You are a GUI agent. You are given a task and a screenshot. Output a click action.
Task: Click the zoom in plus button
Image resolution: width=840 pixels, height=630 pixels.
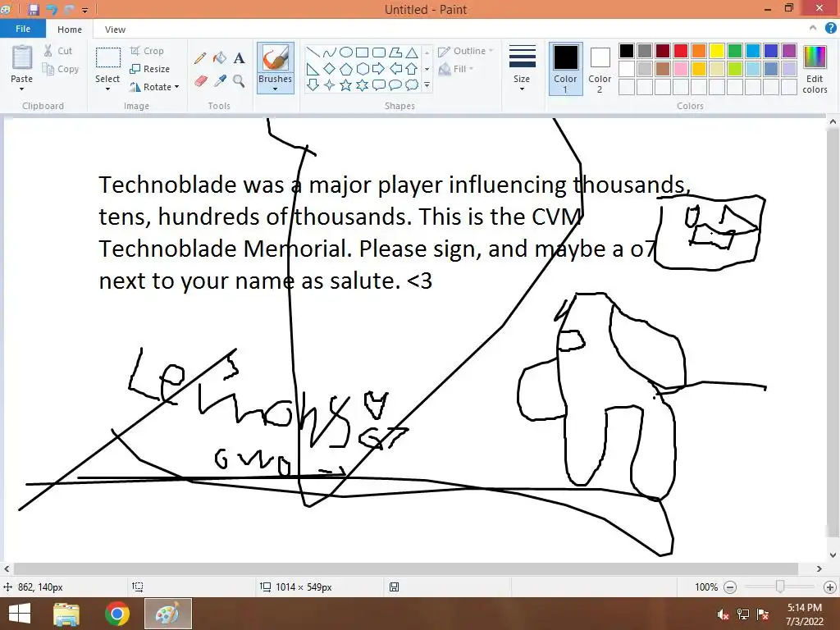point(830,587)
